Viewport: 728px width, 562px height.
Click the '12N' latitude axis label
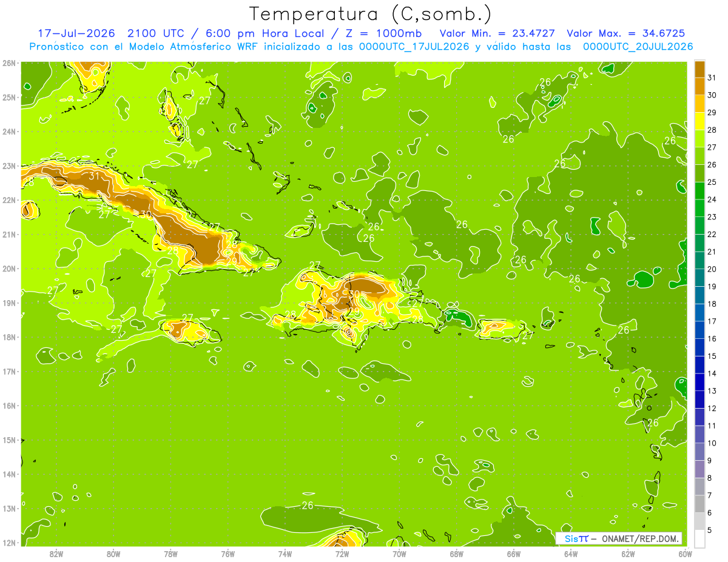coord(9,543)
